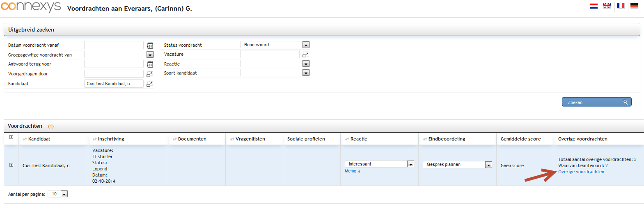Change Reactie value from Interessant
Viewport: 644px width, 204px height.
pos(379,164)
